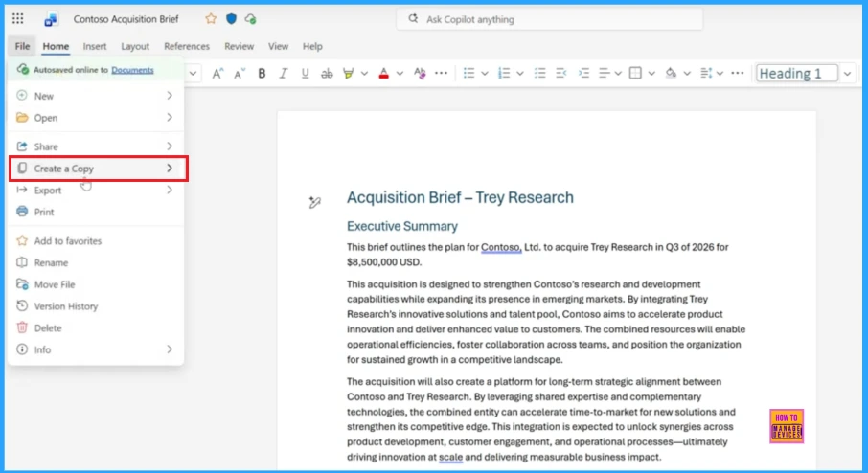Increase font size with grow font icon
868x473 pixels.
(x=217, y=74)
